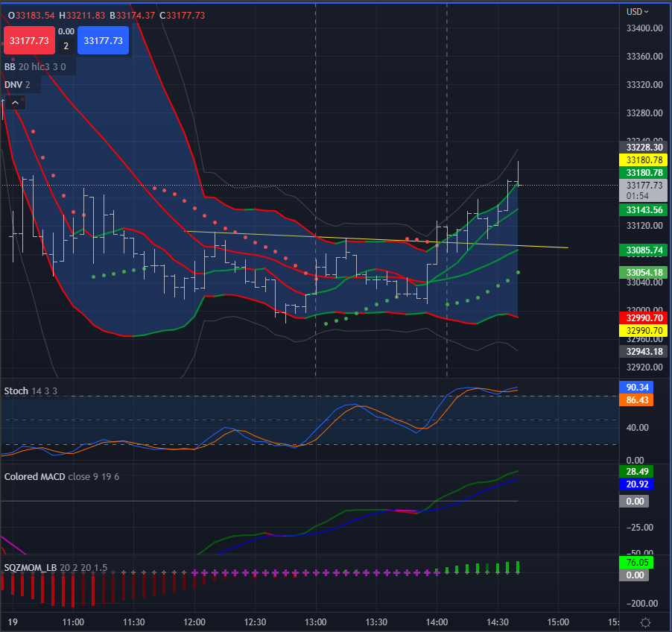This screenshot has height=632, width=672.
Task: Select the DNV 2 indicator label
Action: (x=17, y=84)
